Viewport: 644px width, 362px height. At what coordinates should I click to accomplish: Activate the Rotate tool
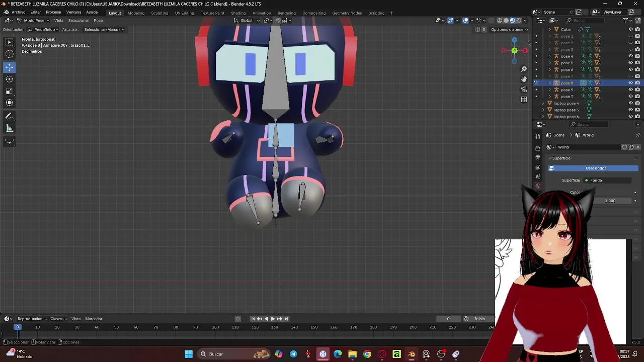tap(10, 79)
